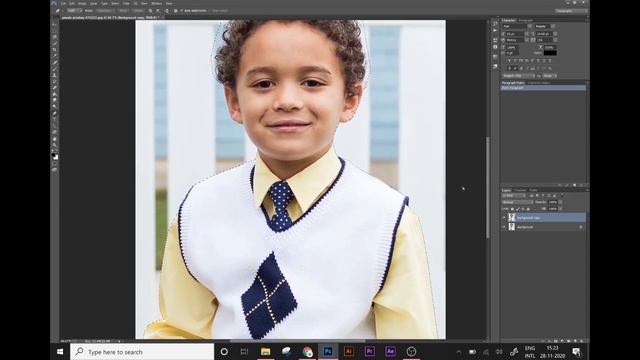Click the Windows search box

tap(142, 351)
